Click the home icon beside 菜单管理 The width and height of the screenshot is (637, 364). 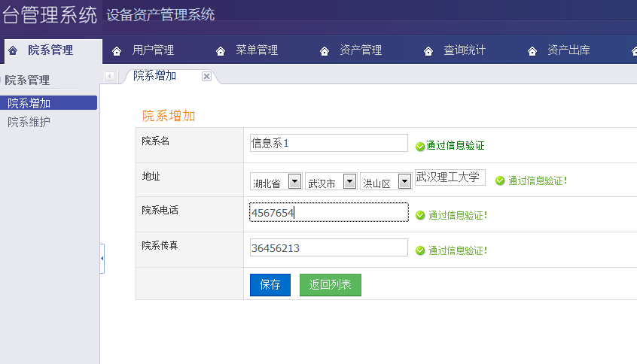click(x=221, y=51)
